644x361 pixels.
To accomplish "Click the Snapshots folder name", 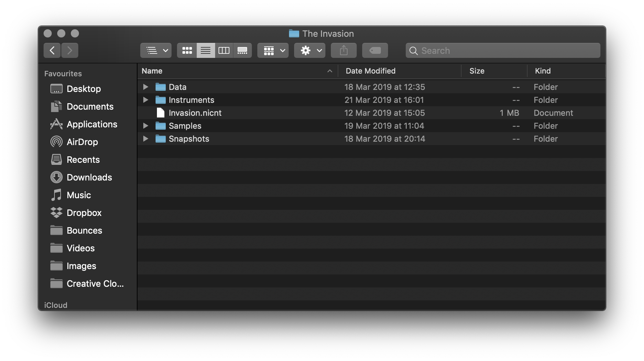I will (189, 139).
